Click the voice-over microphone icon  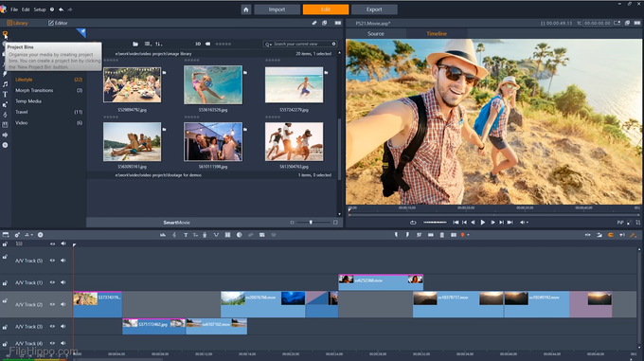coord(205,235)
